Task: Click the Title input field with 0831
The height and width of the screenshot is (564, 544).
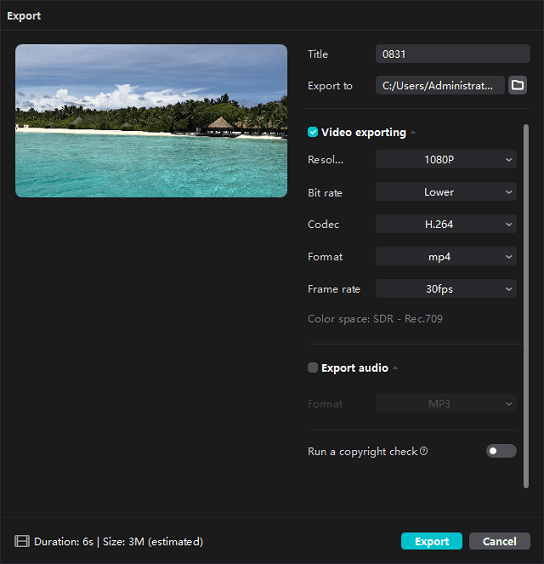Action: (x=453, y=54)
